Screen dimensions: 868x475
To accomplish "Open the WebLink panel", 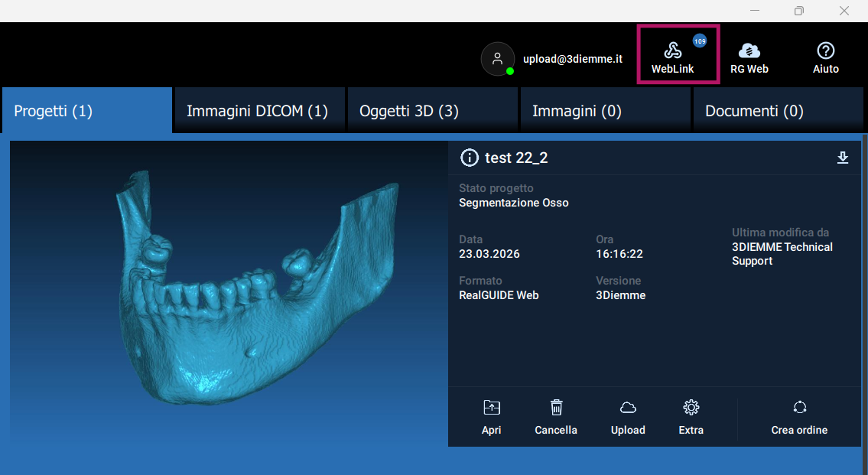I will (x=672, y=55).
